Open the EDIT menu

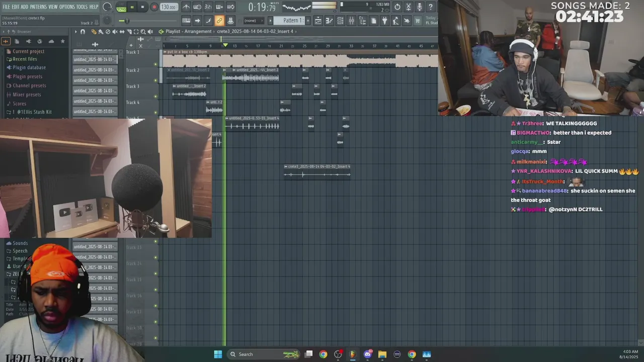(16, 7)
